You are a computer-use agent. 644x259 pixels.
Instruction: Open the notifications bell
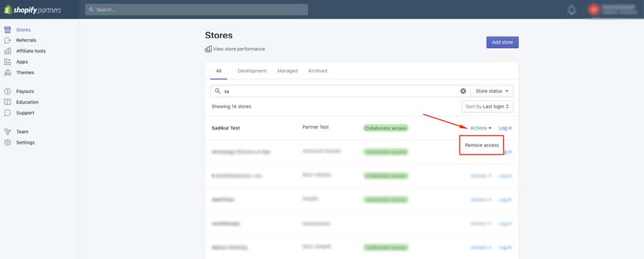tap(572, 10)
